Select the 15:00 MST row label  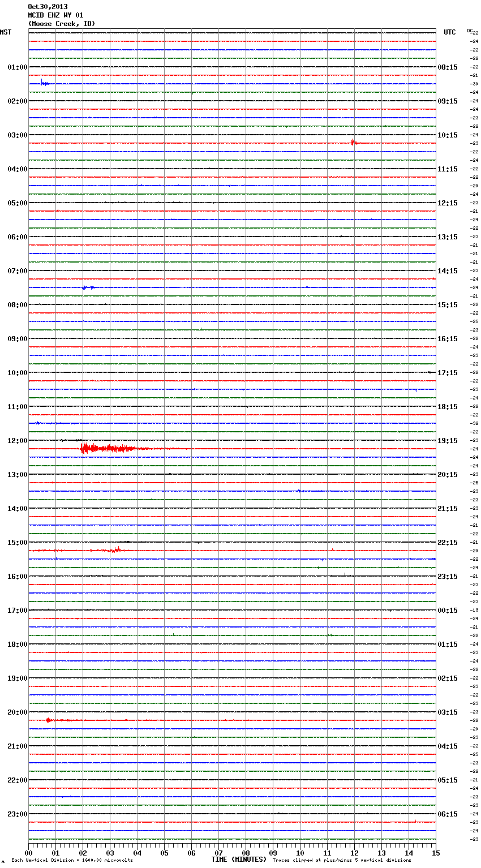tap(18, 543)
